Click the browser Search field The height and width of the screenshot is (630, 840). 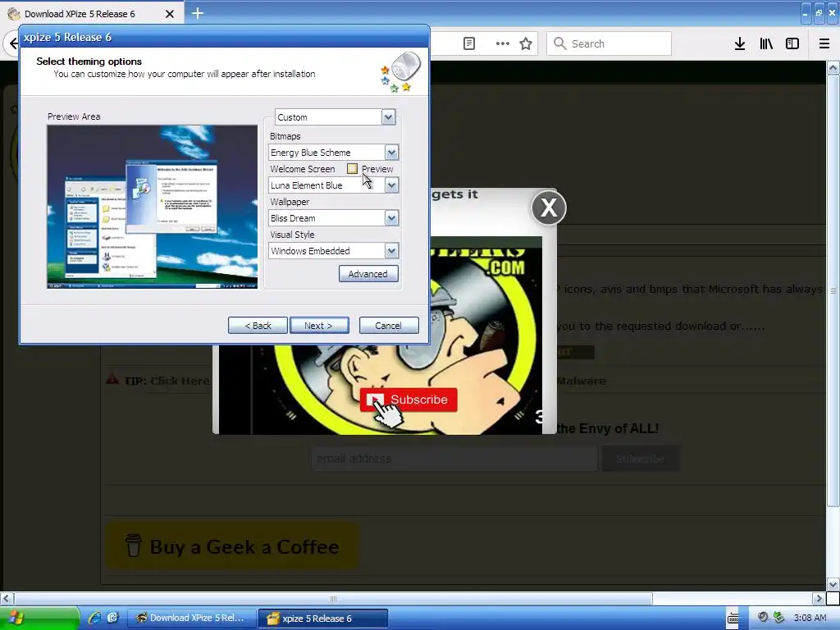[x=609, y=43]
